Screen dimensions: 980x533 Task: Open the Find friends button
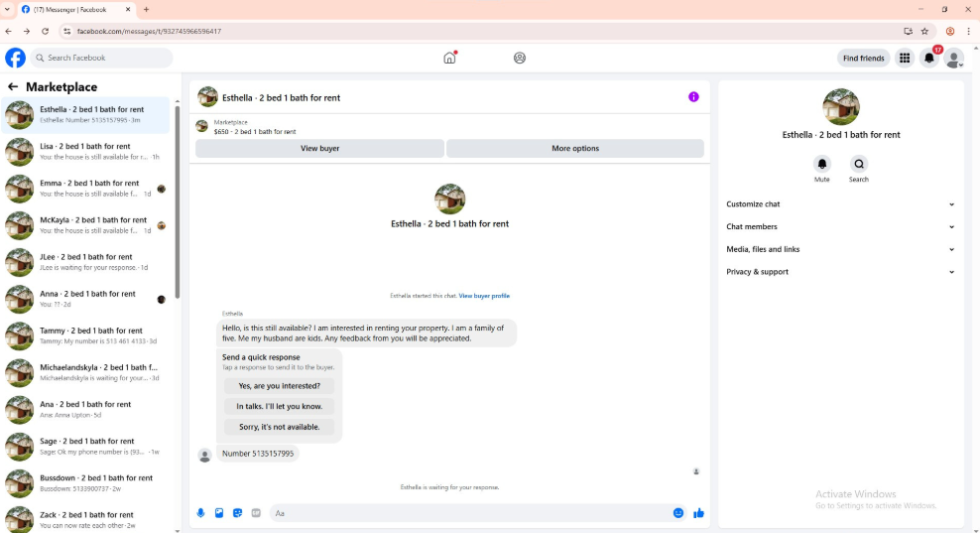point(863,59)
